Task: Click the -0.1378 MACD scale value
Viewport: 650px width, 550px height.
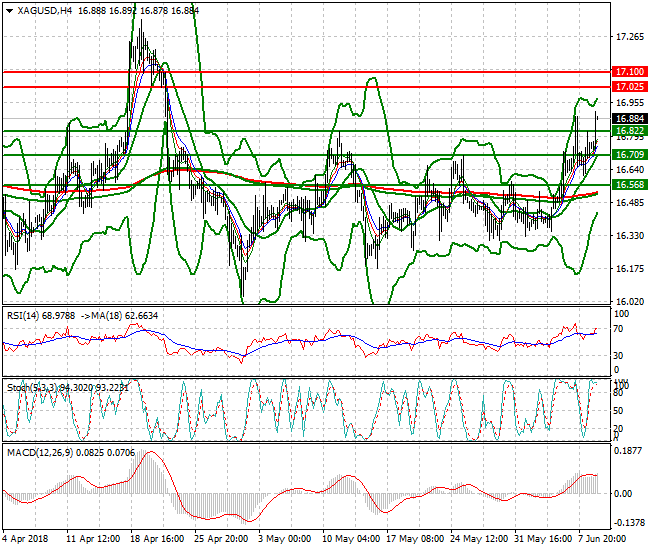Action: (x=629, y=523)
